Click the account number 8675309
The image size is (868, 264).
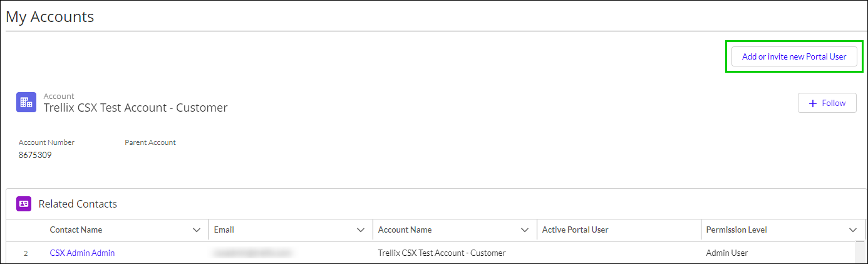pos(35,155)
